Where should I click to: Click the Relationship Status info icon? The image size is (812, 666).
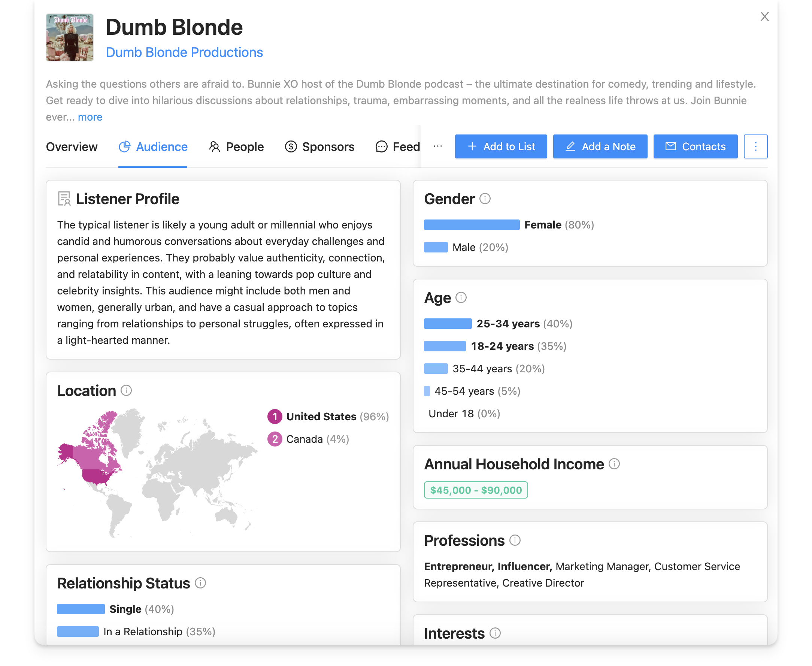point(200,583)
